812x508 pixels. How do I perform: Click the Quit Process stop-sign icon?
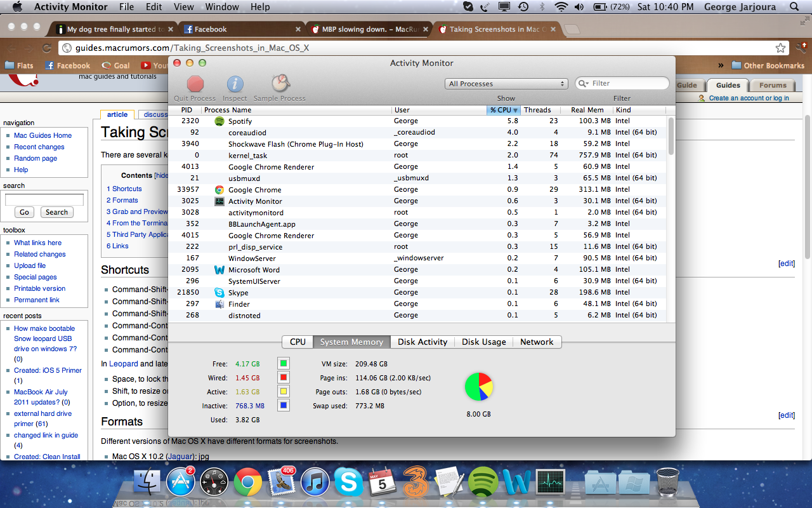pos(195,84)
